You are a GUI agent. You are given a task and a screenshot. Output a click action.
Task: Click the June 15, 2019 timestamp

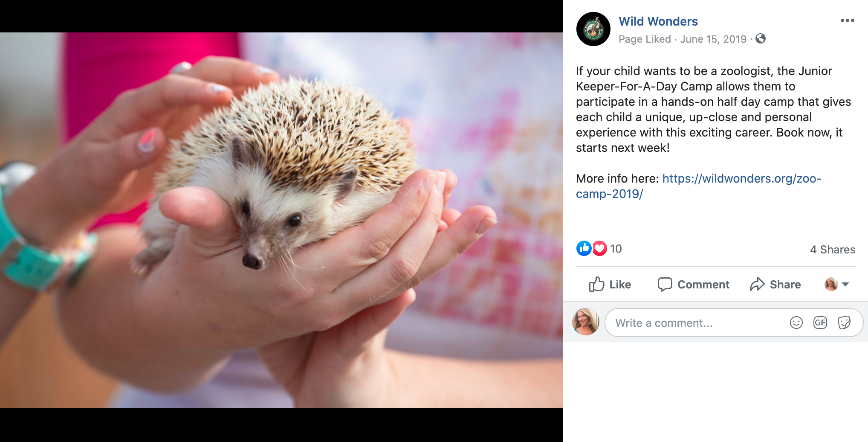713,39
